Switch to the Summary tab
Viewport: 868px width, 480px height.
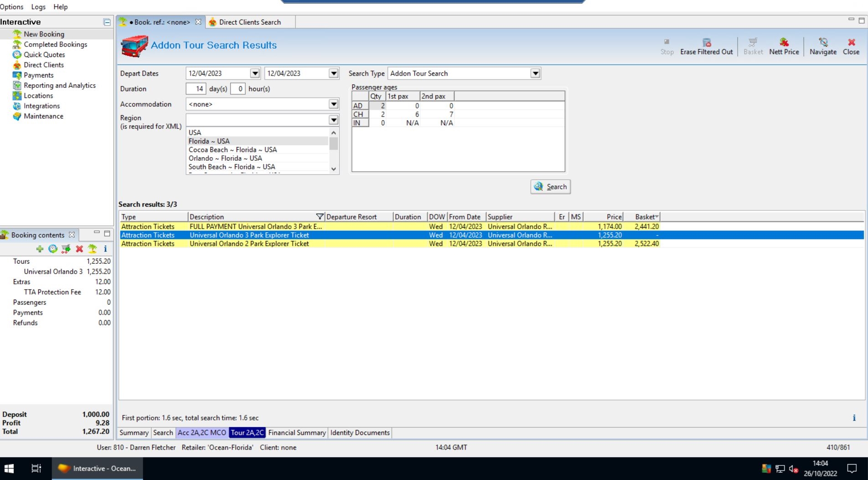[x=134, y=433]
